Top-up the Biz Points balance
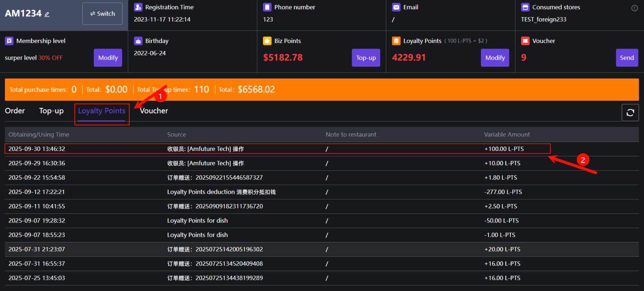 (366, 58)
